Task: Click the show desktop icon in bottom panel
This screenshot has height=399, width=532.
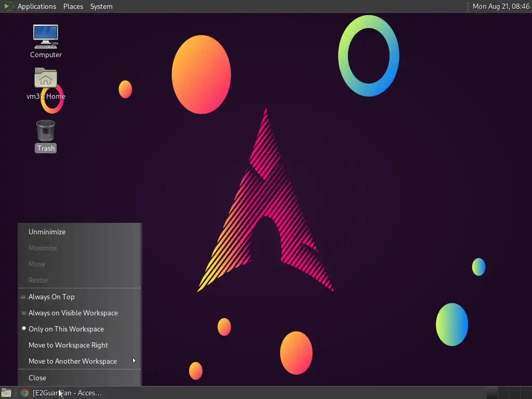Action: pyautogui.click(x=6, y=393)
